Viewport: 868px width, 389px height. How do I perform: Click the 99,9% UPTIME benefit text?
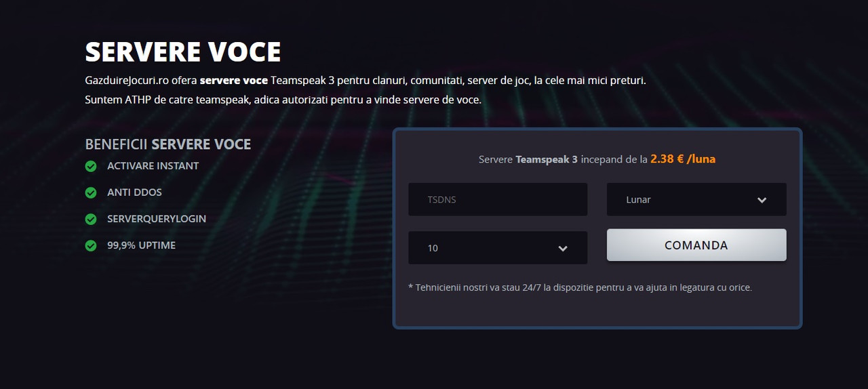141,245
